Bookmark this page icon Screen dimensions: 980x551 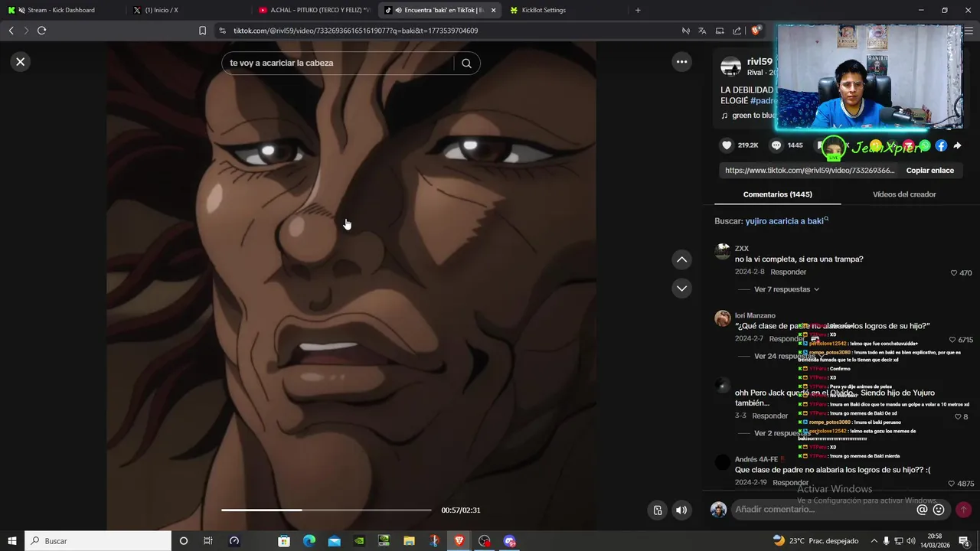point(202,31)
